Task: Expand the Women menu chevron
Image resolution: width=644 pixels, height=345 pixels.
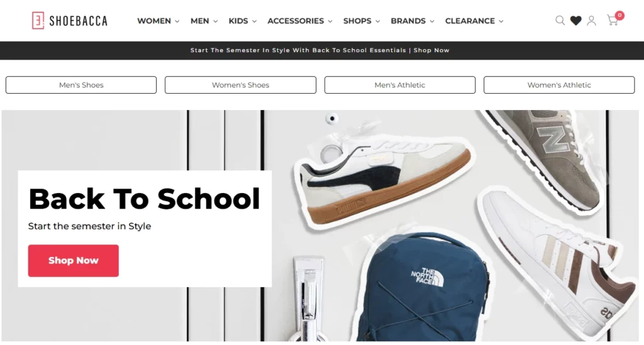Action: point(177,21)
